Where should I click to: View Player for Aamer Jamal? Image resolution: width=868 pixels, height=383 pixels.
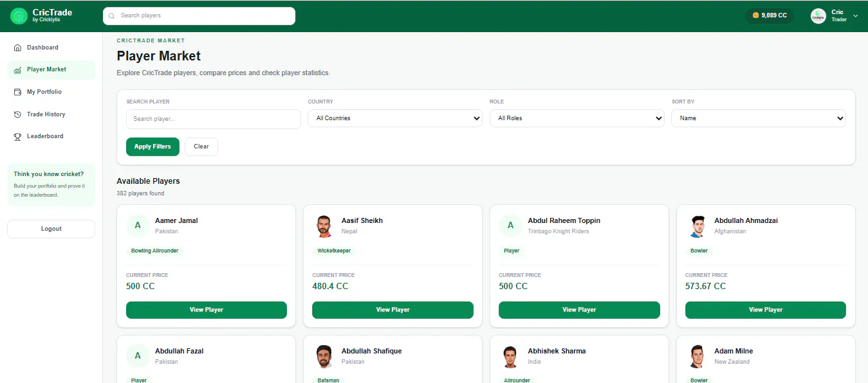point(207,310)
